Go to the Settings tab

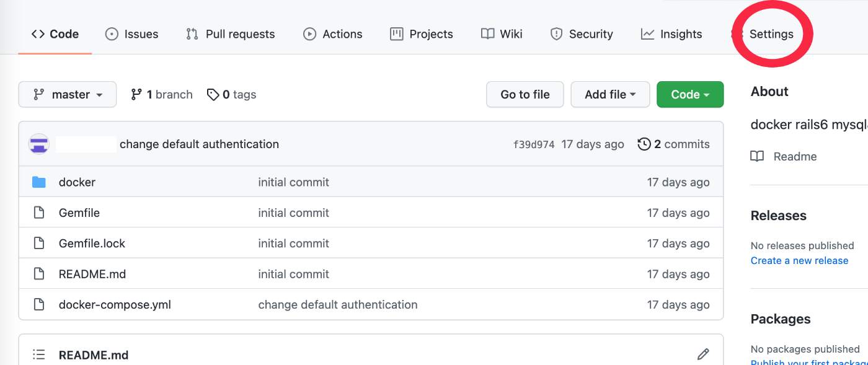(x=771, y=34)
